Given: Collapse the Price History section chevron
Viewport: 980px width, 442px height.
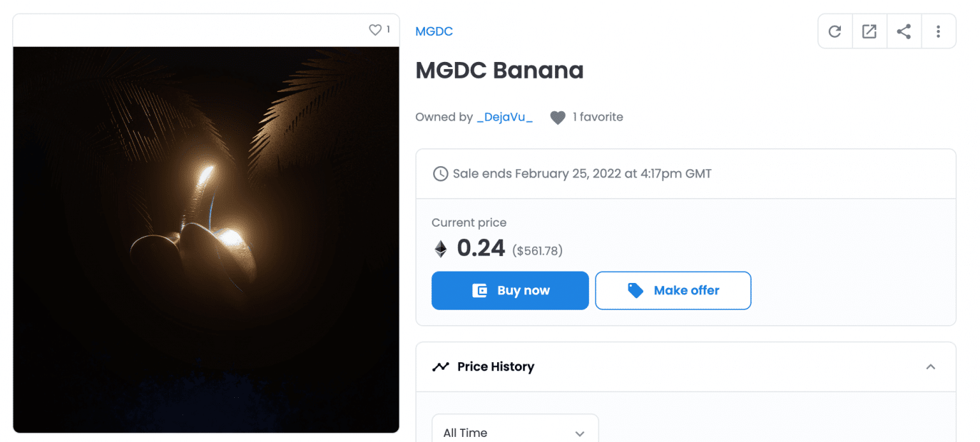Looking at the screenshot, I should (930, 367).
